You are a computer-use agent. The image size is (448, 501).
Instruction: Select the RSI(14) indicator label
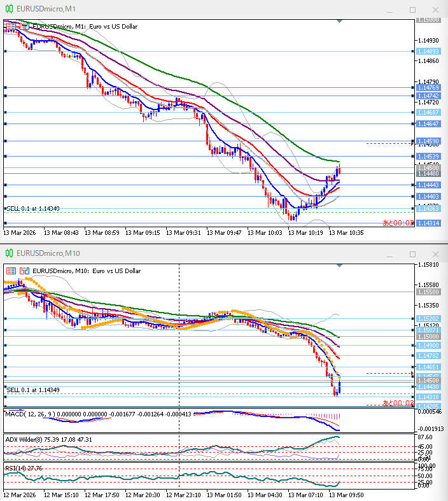click(16, 468)
